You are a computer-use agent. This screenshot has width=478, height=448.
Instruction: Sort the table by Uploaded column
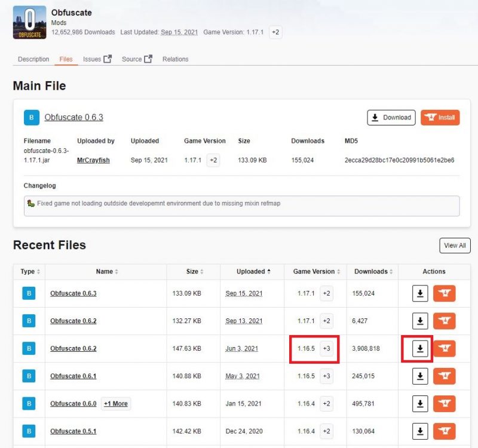pyautogui.click(x=253, y=271)
